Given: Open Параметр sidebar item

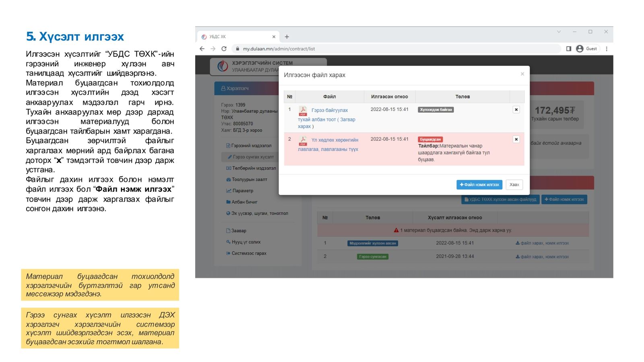Looking at the screenshot, I should point(240,191).
